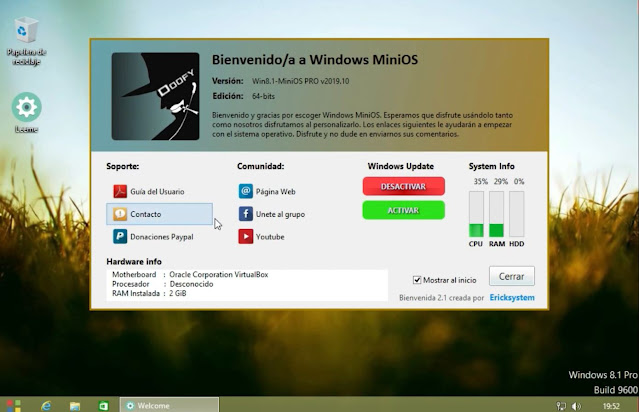639x412 pixels.
Task: Click the network tray icon
Action: [561, 406]
